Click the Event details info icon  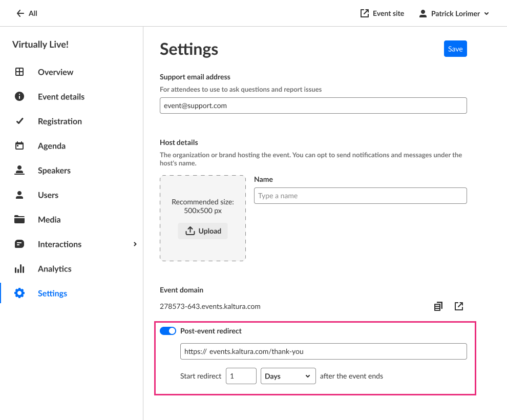point(19,97)
